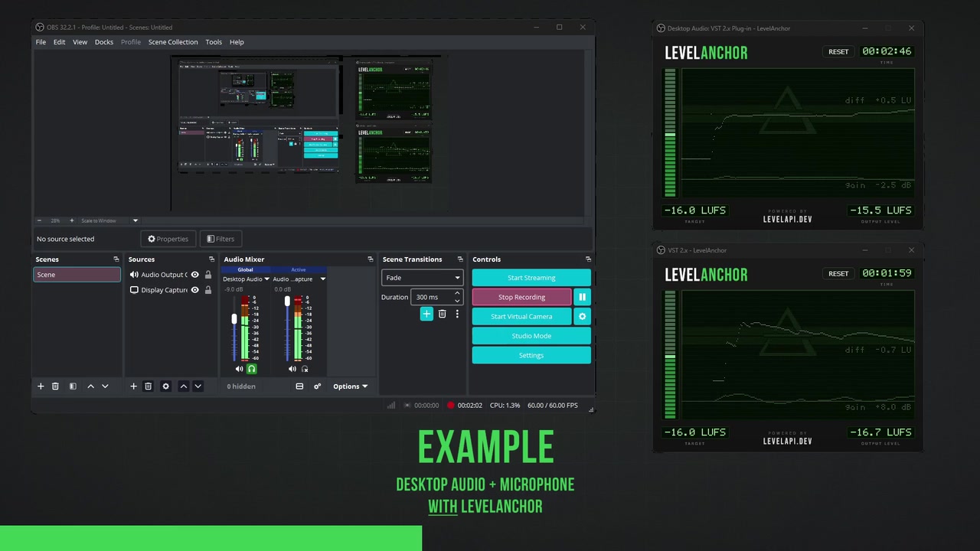Hide Display Capture source eye
This screenshot has width=980, height=551.
coord(194,290)
